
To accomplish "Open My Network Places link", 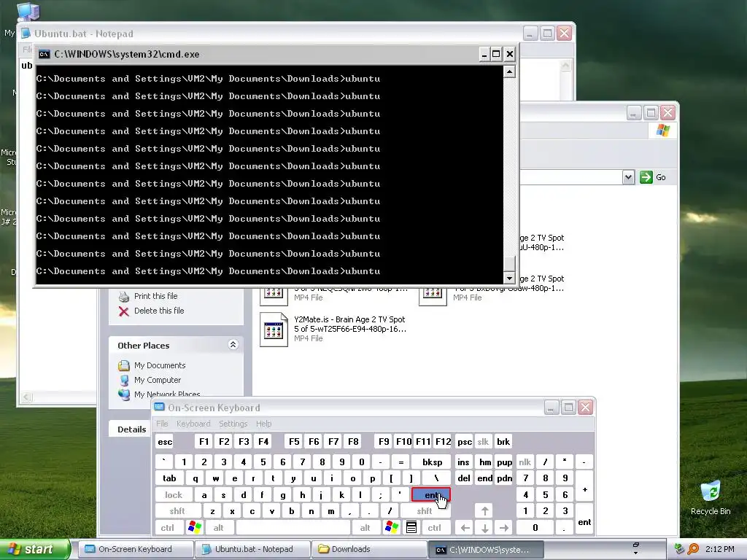I will click(x=167, y=394).
